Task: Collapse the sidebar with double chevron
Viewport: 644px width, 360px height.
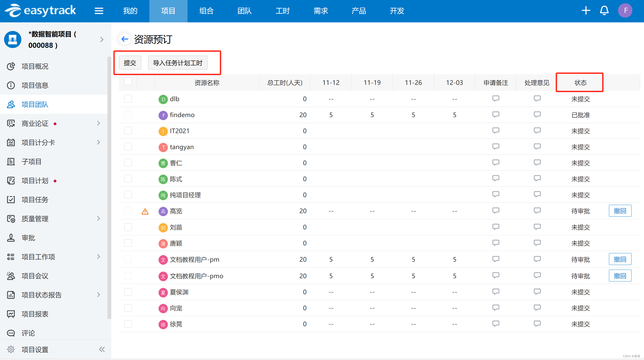Action: click(102, 349)
